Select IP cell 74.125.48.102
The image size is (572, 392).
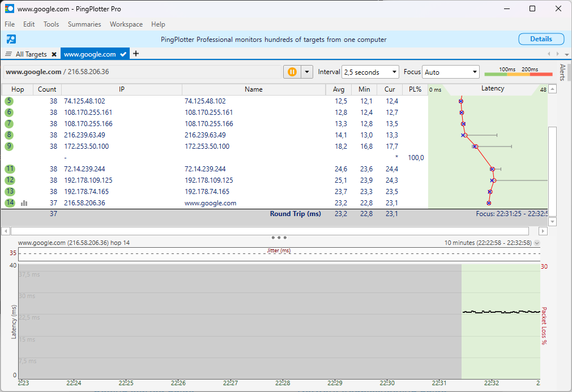tap(84, 101)
